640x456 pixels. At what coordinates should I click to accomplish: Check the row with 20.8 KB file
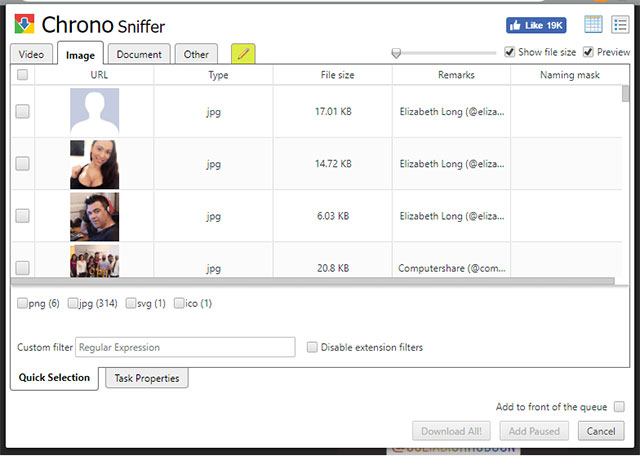(x=22, y=268)
